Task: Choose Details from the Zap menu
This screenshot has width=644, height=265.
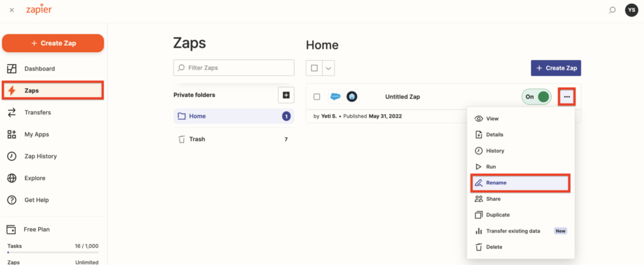Action: pyautogui.click(x=520, y=135)
